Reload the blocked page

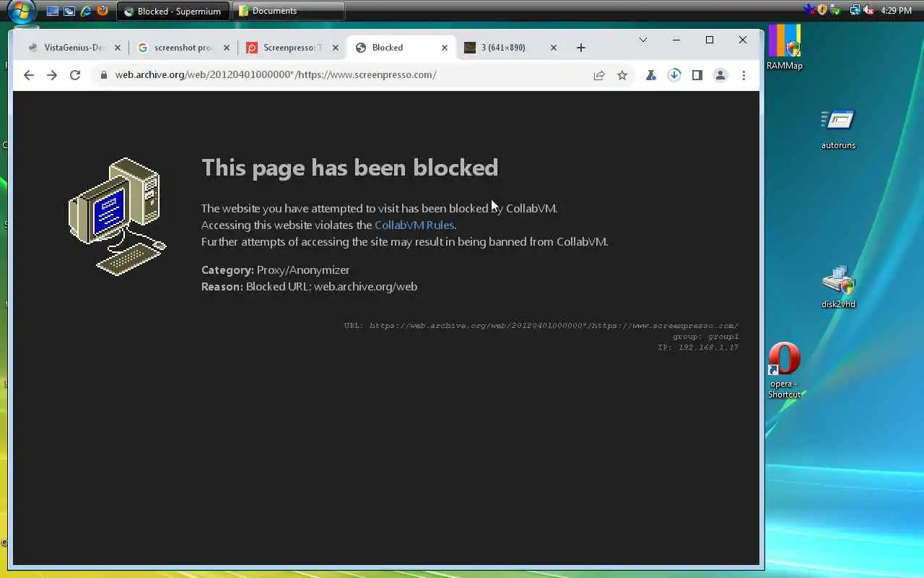coord(75,75)
